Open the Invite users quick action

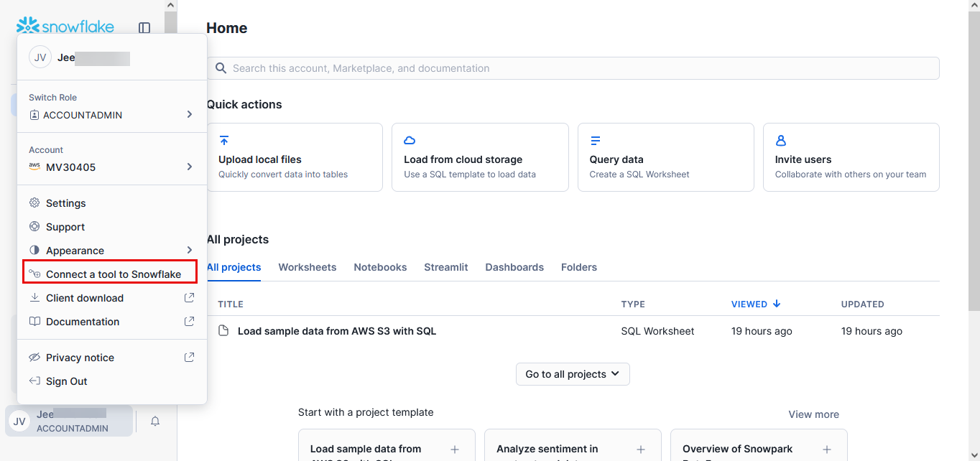[851, 157]
